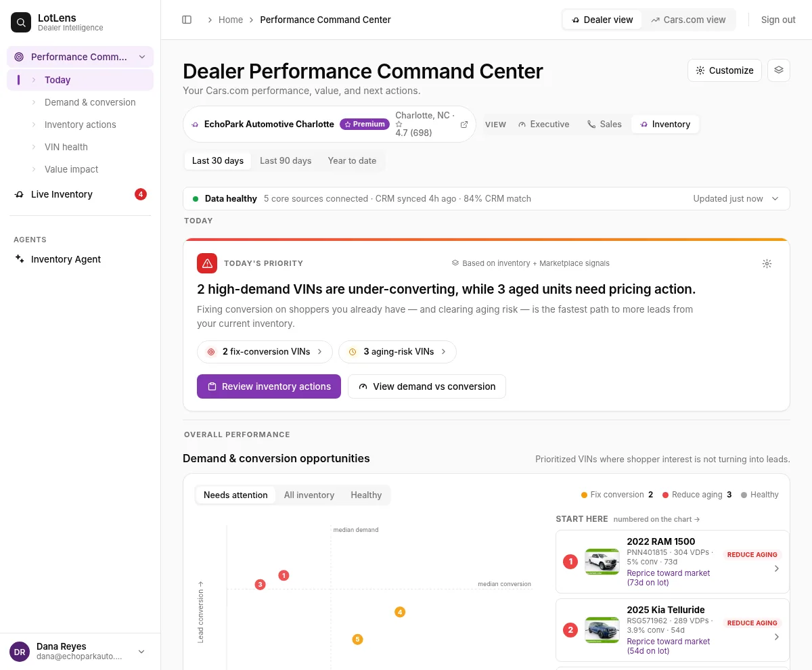Viewport: 812px width, 670px height.
Task: Click the Live Inventory car icon
Action: click(19, 194)
